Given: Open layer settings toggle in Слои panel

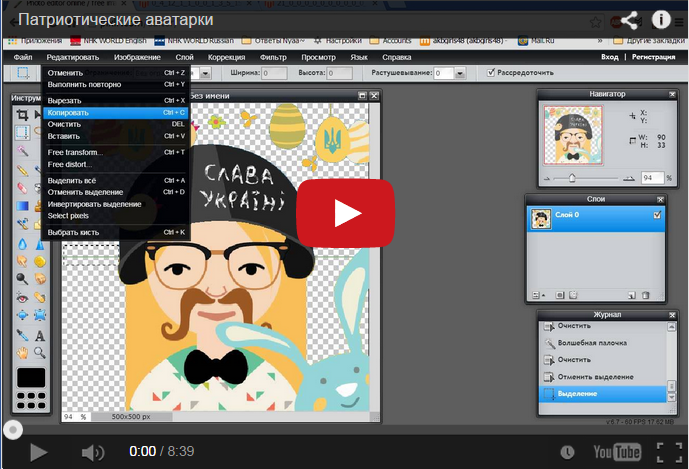Looking at the screenshot, I should [x=538, y=295].
